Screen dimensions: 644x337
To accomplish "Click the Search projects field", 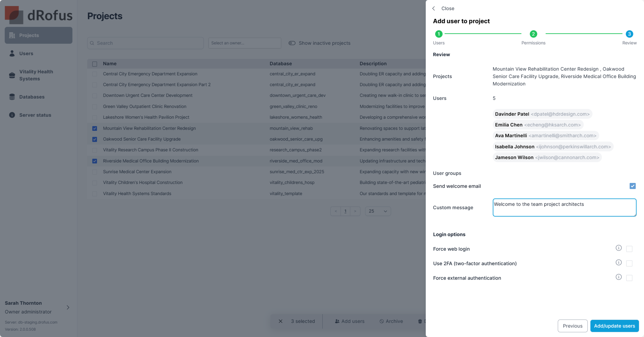I will click(146, 43).
